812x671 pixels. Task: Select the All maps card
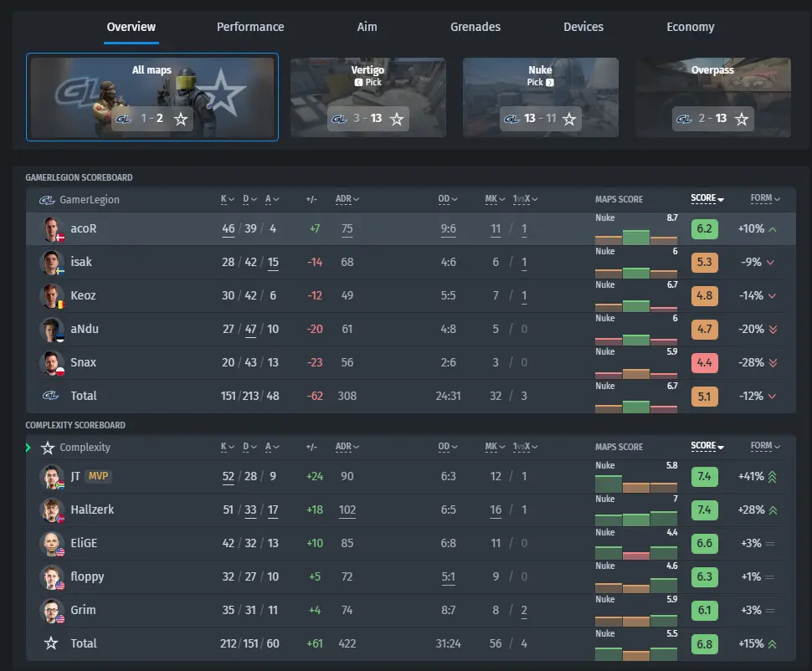pos(152,97)
